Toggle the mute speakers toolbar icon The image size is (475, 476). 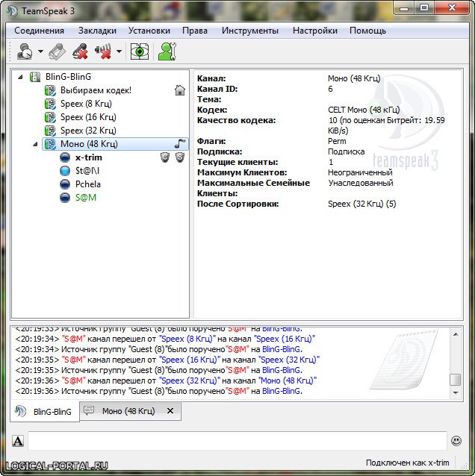pos(103,51)
